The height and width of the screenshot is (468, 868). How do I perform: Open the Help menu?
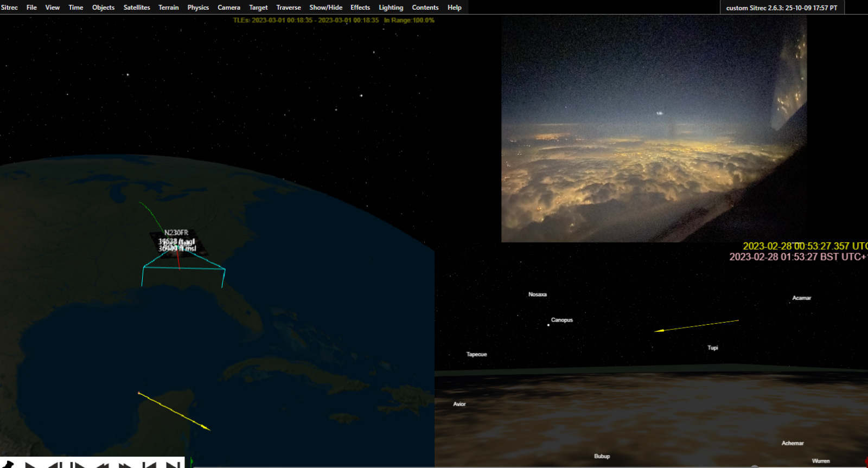tap(454, 8)
